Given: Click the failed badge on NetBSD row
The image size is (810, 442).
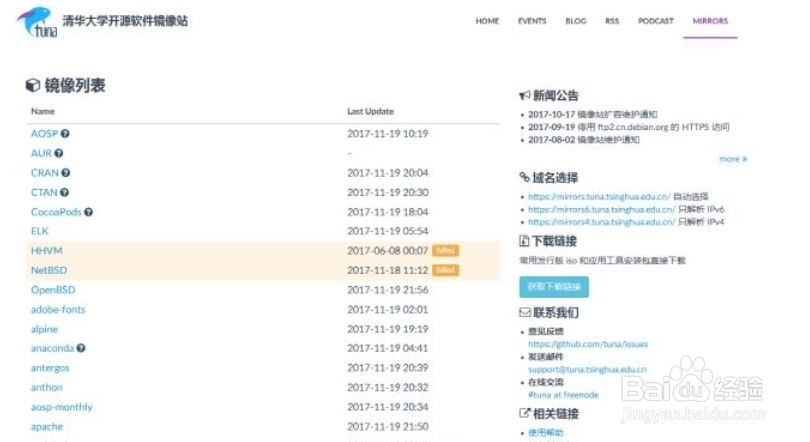Looking at the screenshot, I should [445, 271].
